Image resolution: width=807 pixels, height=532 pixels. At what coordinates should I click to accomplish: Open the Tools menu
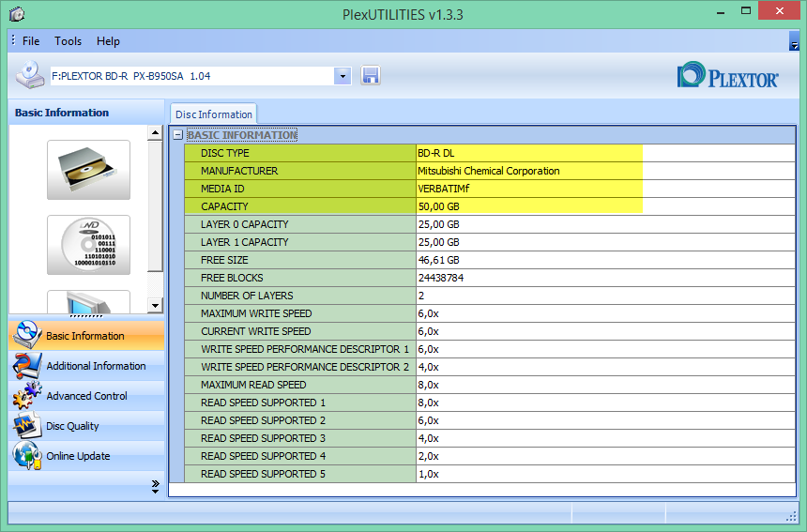tap(68, 41)
